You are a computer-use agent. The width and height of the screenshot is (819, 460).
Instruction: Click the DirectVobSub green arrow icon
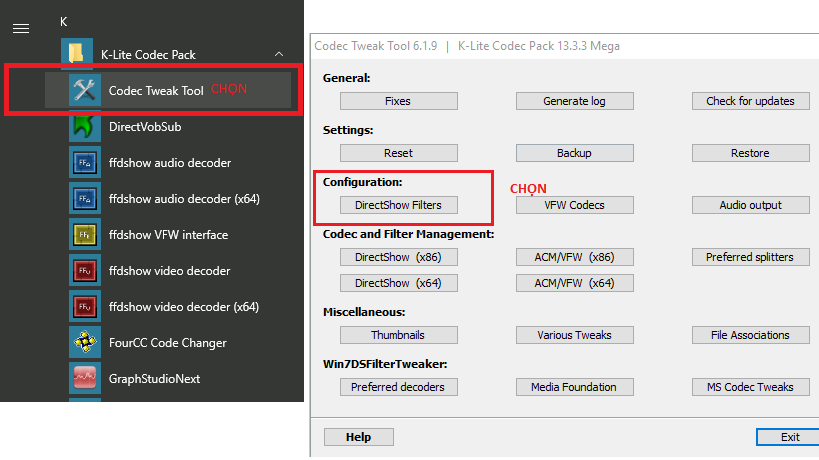tap(85, 126)
